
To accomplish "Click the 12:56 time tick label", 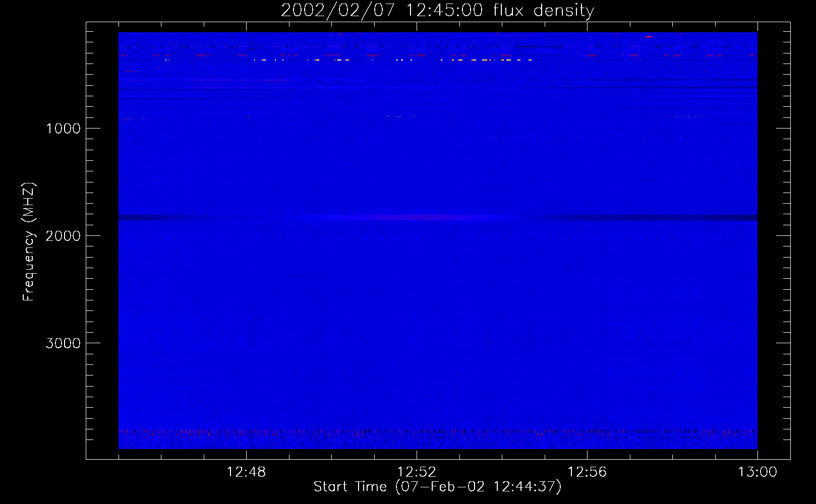I will tap(587, 472).
